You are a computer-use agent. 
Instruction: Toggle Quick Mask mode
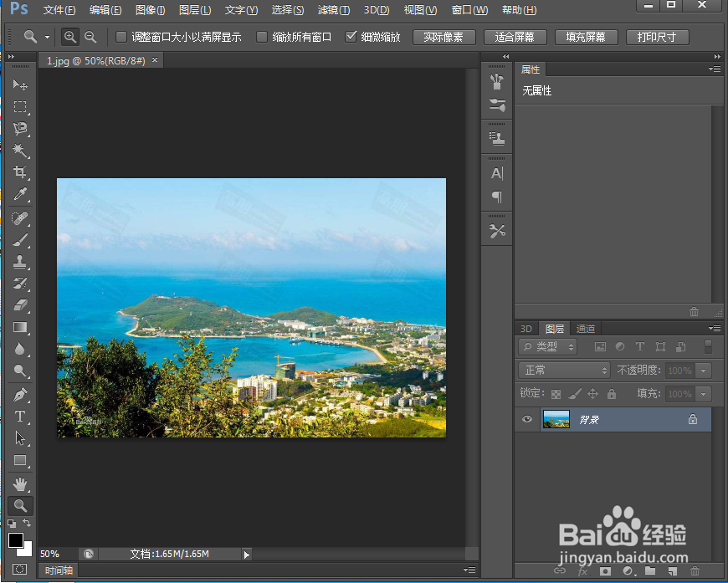tap(20, 569)
